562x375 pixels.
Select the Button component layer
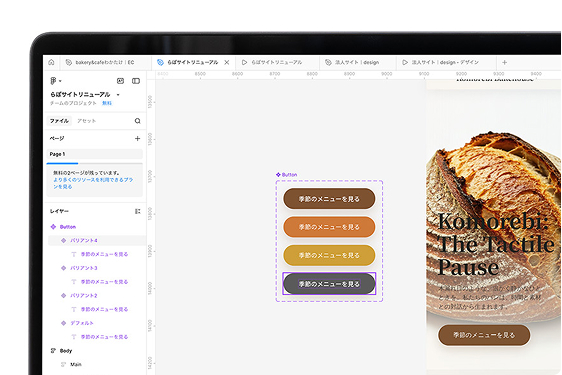68,227
